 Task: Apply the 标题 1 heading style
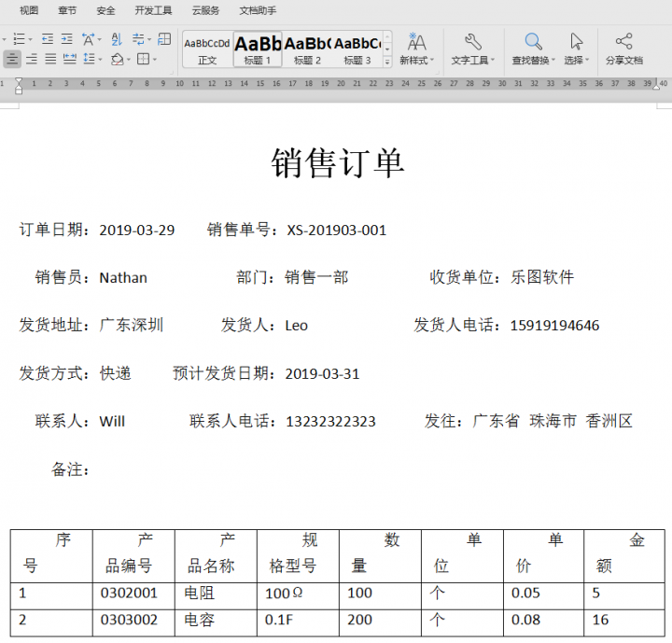click(x=258, y=49)
